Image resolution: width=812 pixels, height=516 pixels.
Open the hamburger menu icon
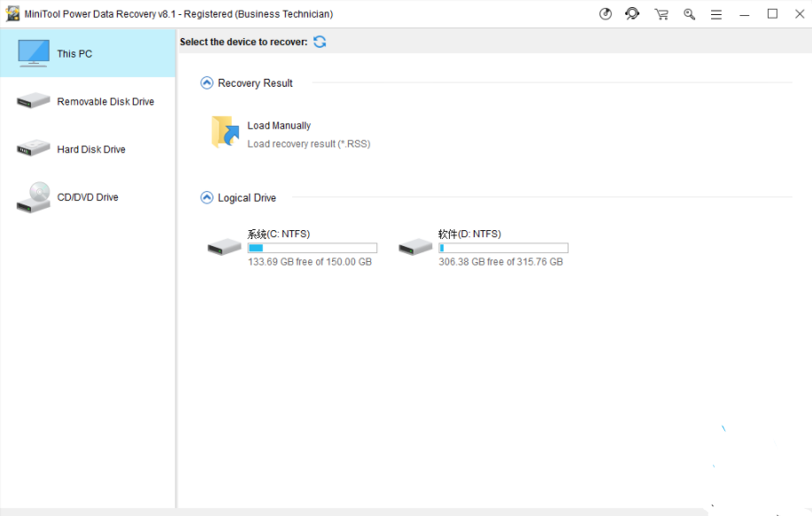716,14
